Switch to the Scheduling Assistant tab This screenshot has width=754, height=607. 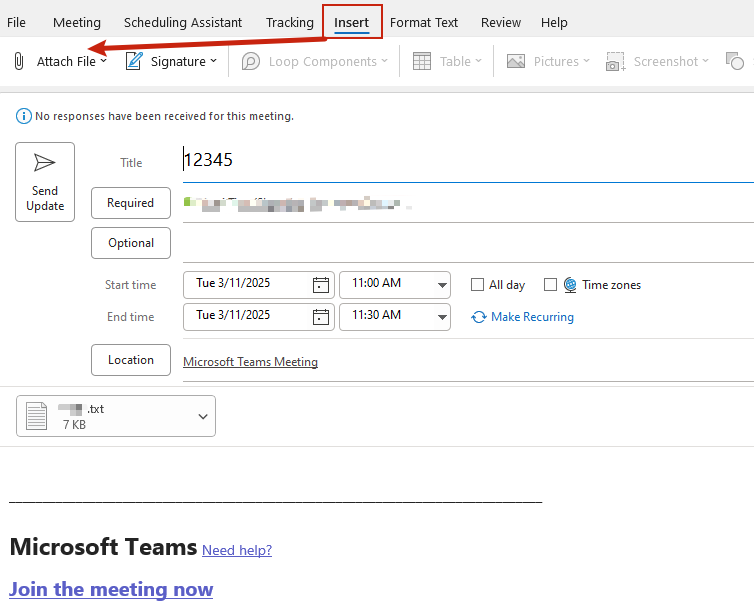pos(183,23)
